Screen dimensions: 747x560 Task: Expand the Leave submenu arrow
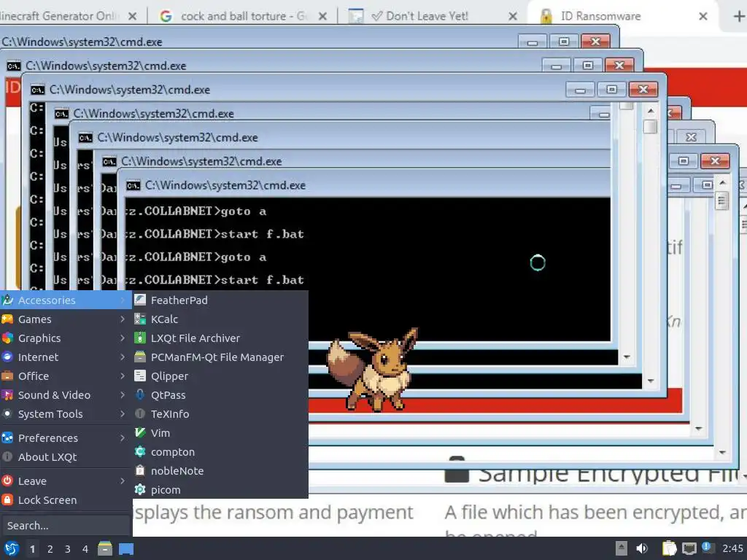(123, 481)
